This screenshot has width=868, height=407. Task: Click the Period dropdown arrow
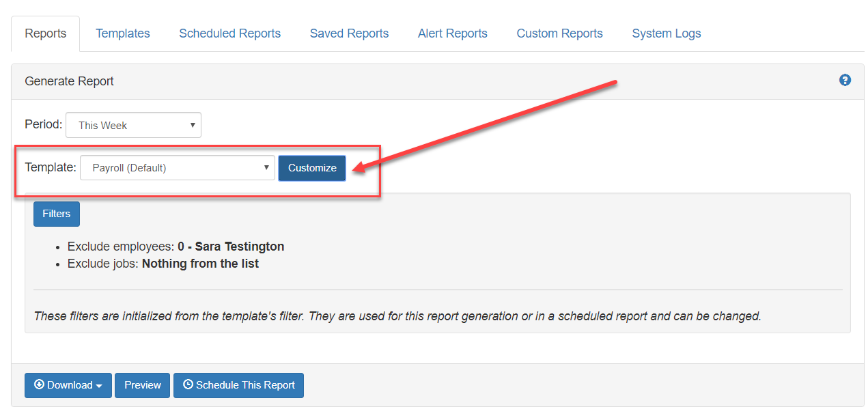click(193, 125)
